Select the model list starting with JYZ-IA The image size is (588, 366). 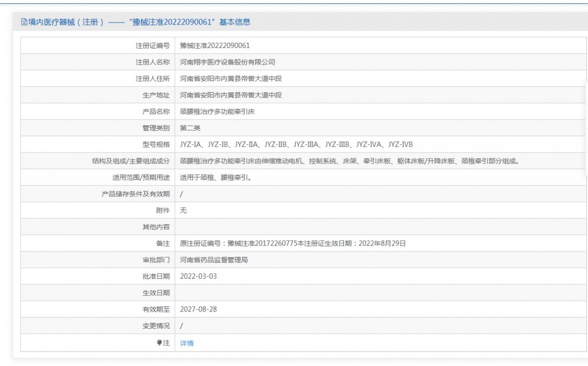pos(296,145)
